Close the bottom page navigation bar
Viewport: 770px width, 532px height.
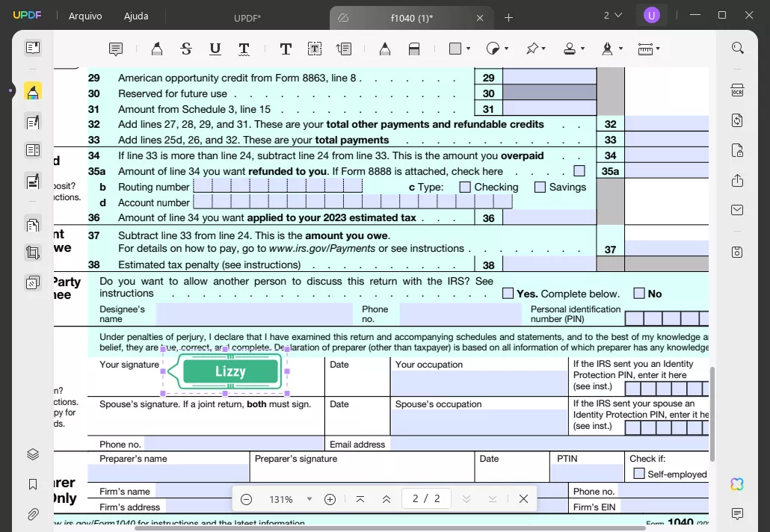523,499
